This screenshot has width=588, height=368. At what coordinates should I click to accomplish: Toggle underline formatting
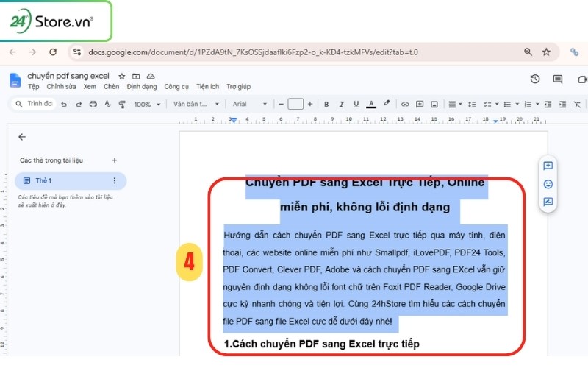[356, 105]
